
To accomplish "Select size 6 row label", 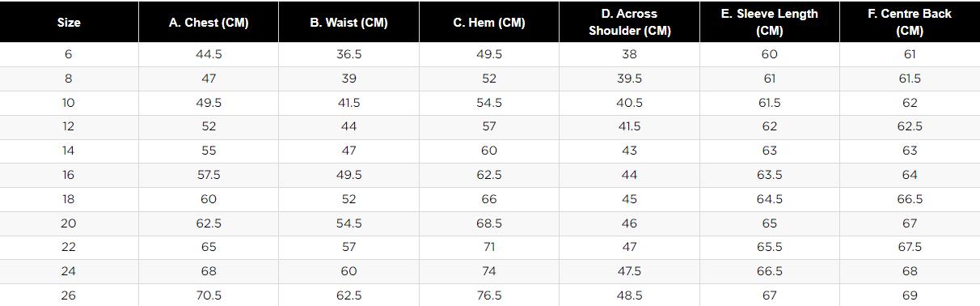I will [x=69, y=54].
